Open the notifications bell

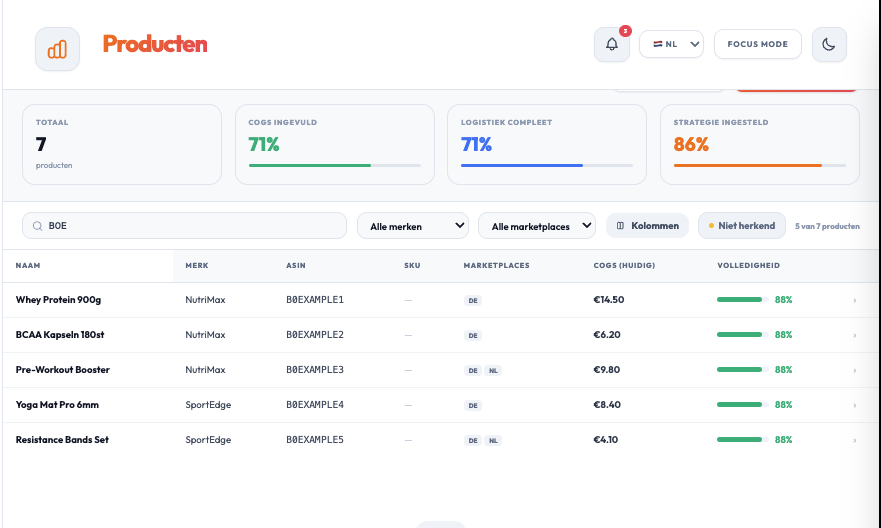click(x=612, y=45)
